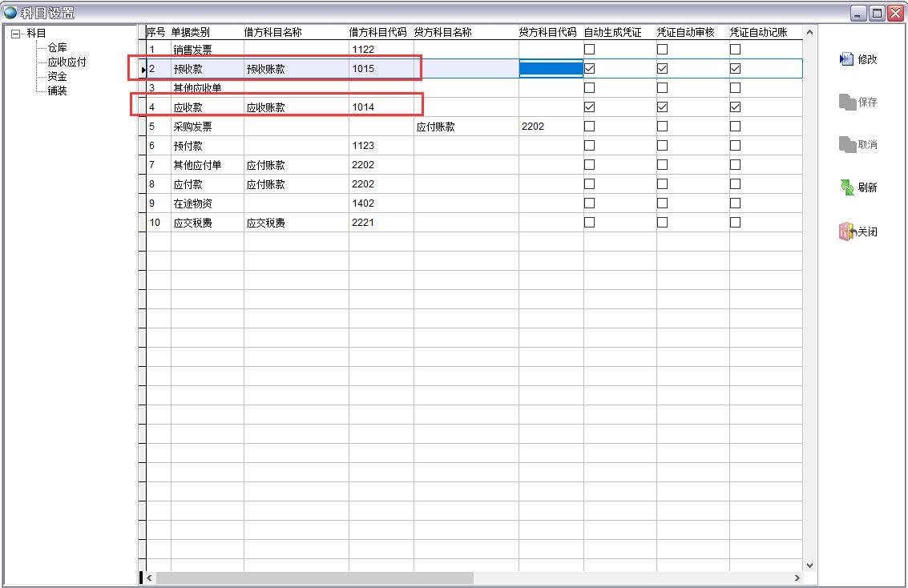The image size is (908, 588).
Task: Select 铺装 tree node
Action: (57, 91)
